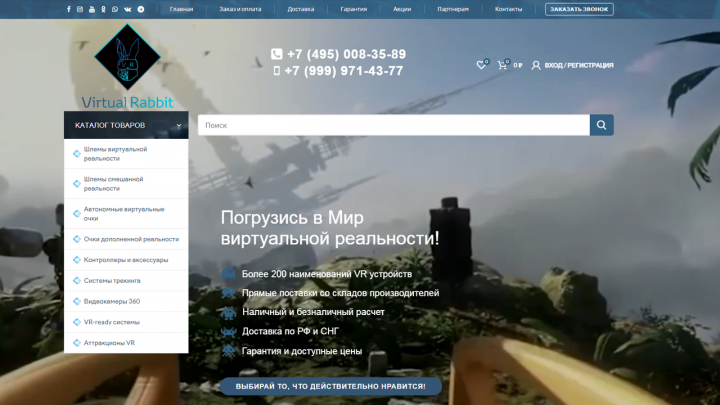Image resolution: width=720 pixels, height=405 pixels.
Task: Click the Каталог товаров header
Action: pos(126,125)
